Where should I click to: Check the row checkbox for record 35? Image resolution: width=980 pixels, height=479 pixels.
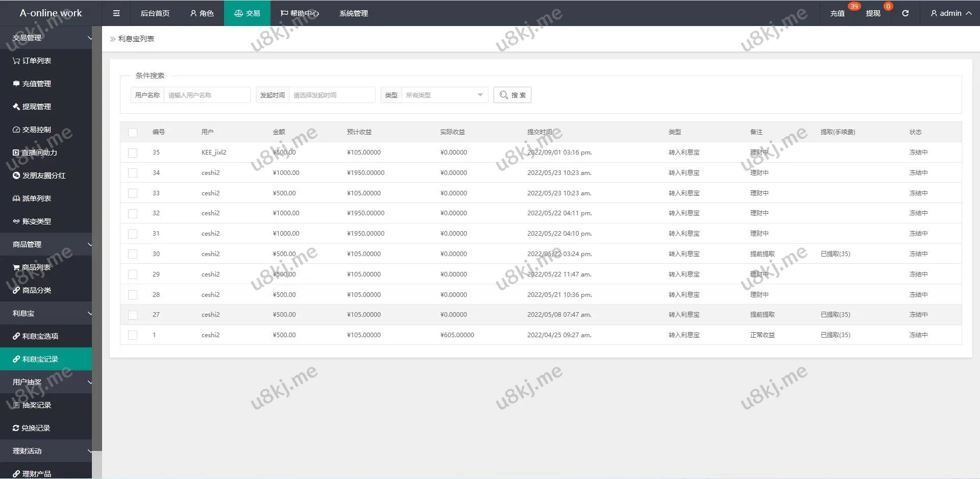pos(133,153)
